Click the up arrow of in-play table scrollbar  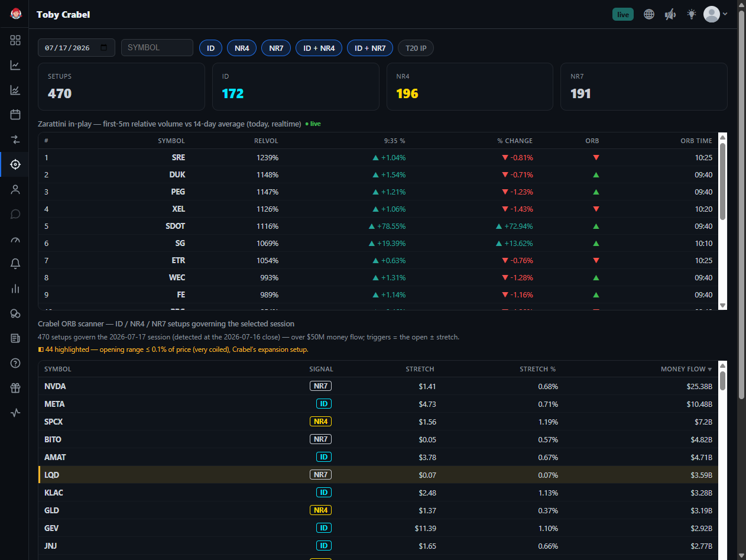coord(722,137)
